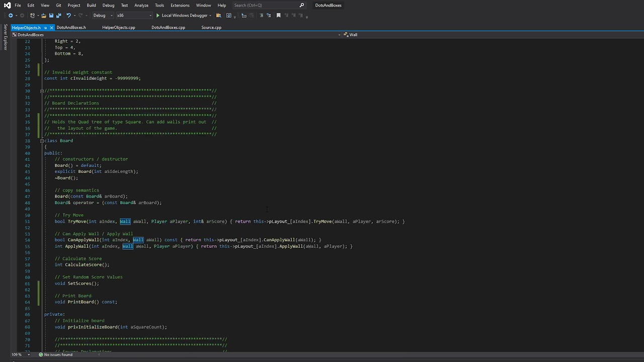
Task: Undo the last edit using the toolbar
Action: tap(68, 16)
